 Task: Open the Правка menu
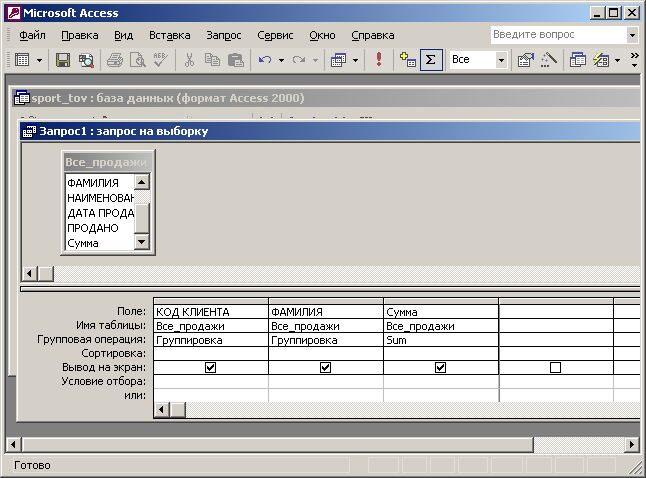80,35
